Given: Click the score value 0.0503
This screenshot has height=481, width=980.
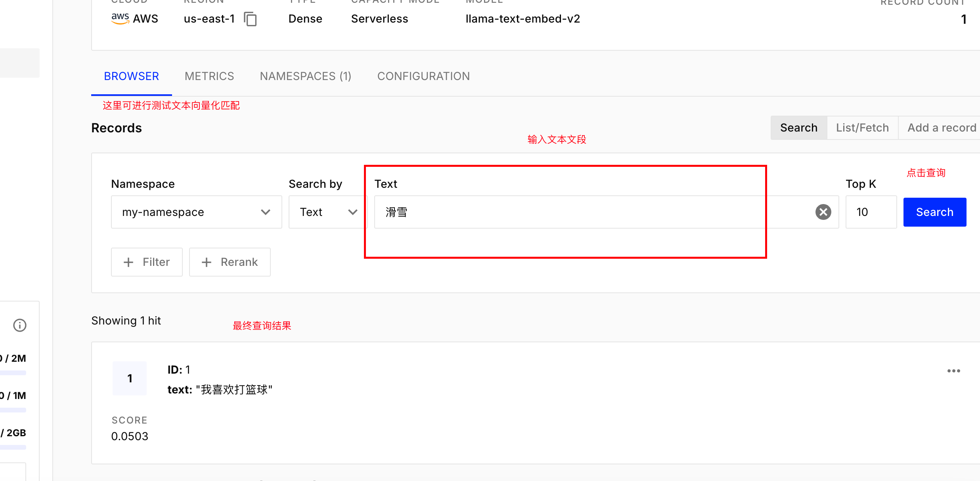Looking at the screenshot, I should tap(130, 436).
